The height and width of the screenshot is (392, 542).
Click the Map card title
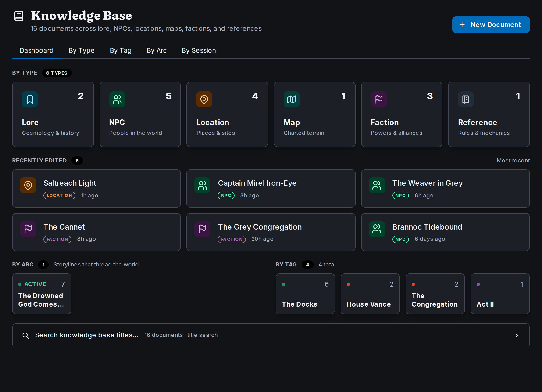[291, 122]
